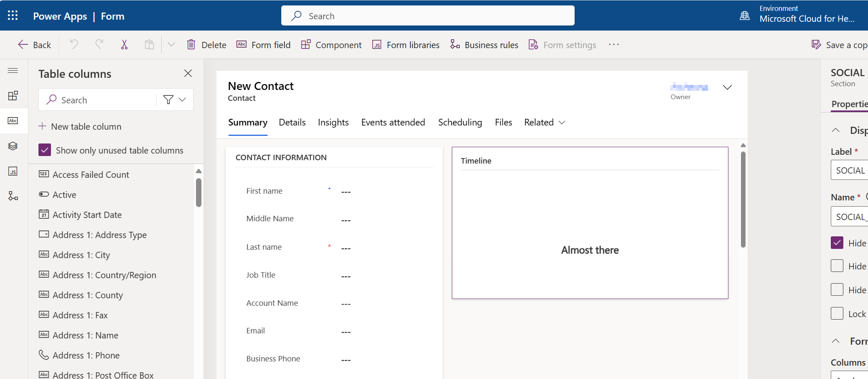Switch to the Details tab
This screenshot has height=379, width=868.
tap(292, 122)
